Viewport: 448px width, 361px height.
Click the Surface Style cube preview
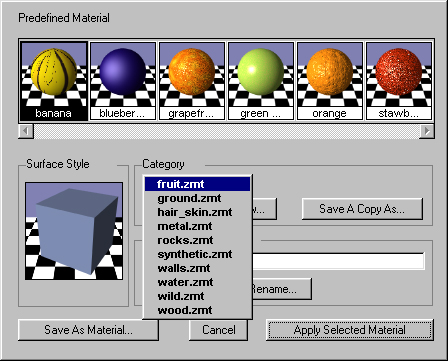pos(74,231)
